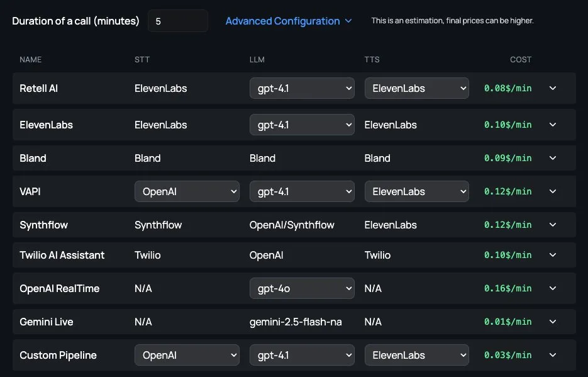
Task: Expand the VAPI row chevron
Action: click(x=553, y=191)
